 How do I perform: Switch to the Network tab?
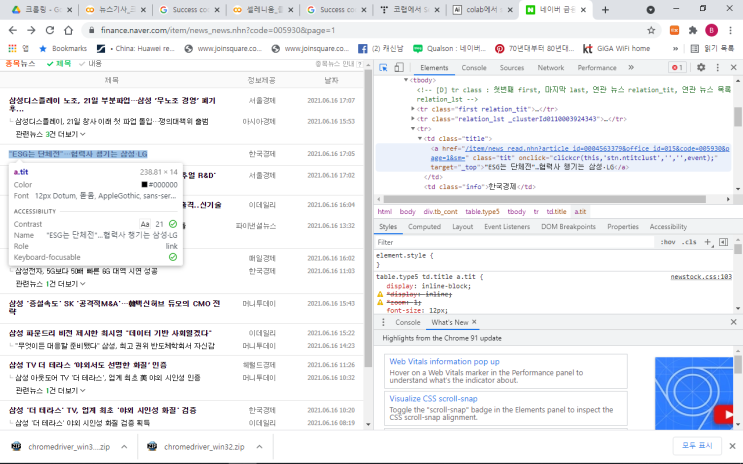[x=551, y=67]
